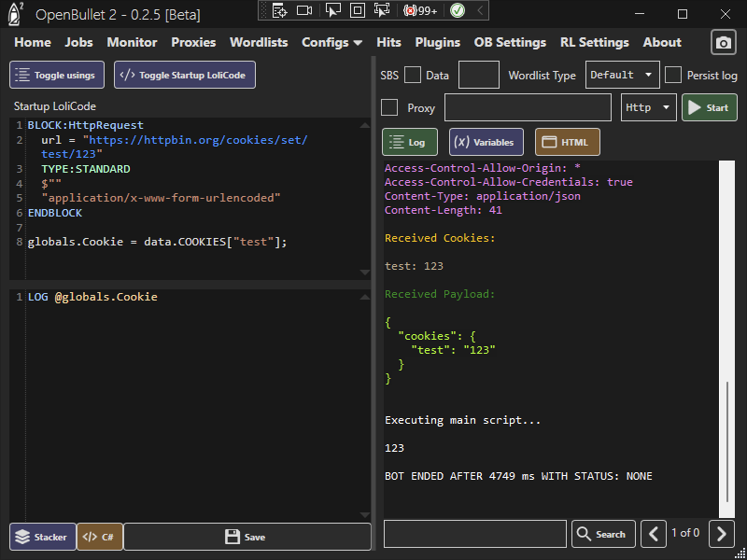The width and height of the screenshot is (747, 560).
Task: Click the "globals.Cookie = data.COOKIES" line
Action: 157,242
